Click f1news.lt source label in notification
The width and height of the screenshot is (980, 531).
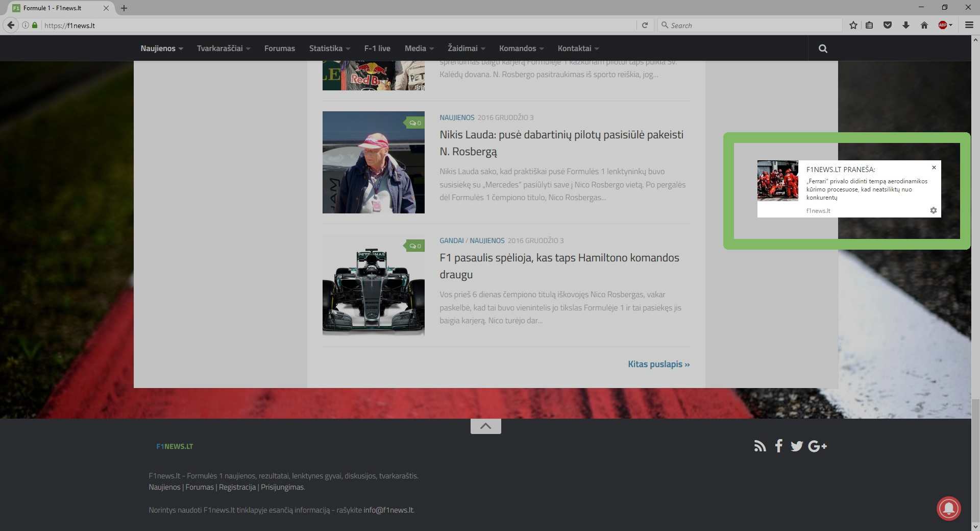(x=818, y=211)
